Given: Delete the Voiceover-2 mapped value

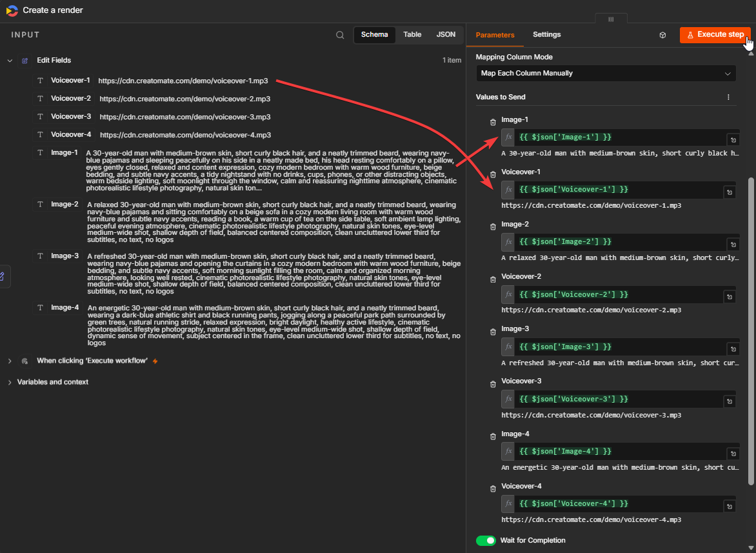Looking at the screenshot, I should point(493,279).
